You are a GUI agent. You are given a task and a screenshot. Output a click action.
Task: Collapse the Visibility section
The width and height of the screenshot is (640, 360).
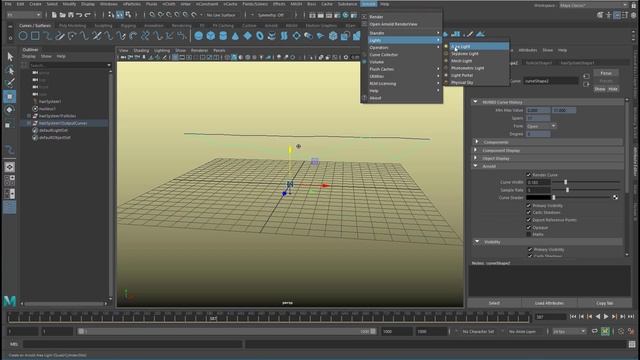click(x=477, y=242)
